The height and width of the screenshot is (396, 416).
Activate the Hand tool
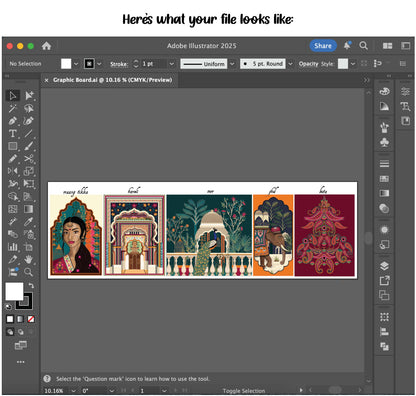click(x=29, y=259)
